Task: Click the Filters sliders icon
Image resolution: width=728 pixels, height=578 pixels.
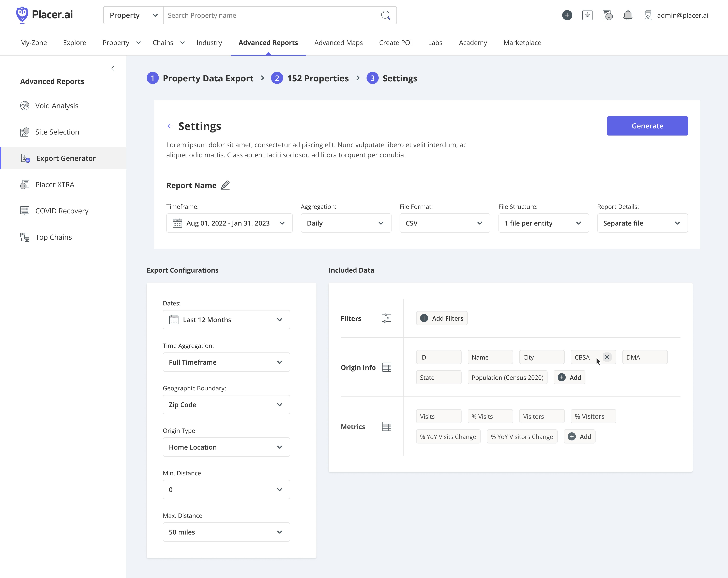Action: click(x=386, y=318)
